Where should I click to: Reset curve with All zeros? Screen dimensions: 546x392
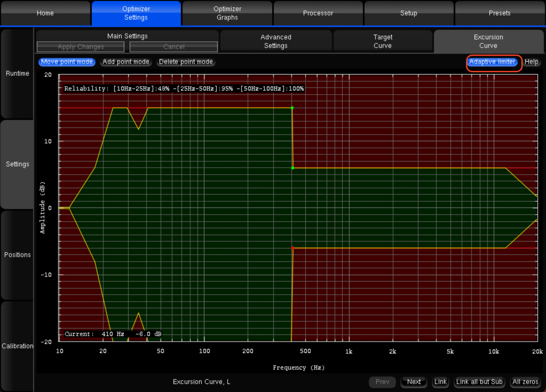(x=525, y=382)
